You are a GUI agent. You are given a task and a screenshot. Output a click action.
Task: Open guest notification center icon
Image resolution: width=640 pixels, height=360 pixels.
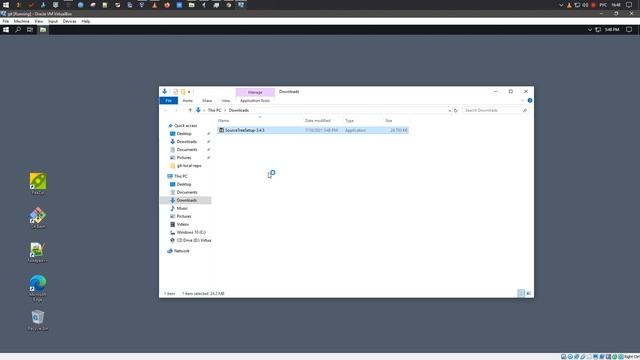tap(629, 30)
